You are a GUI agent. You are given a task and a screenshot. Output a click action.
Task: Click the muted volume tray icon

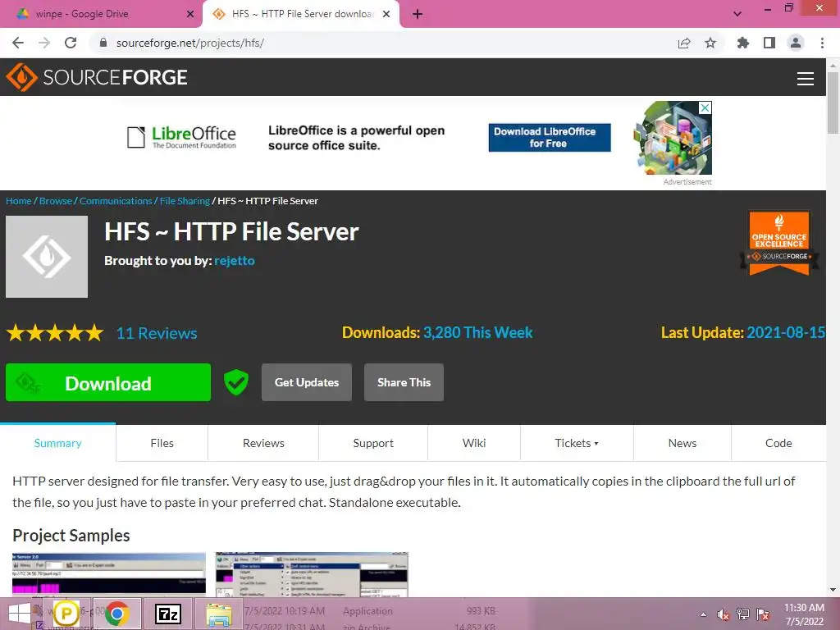coord(724,614)
